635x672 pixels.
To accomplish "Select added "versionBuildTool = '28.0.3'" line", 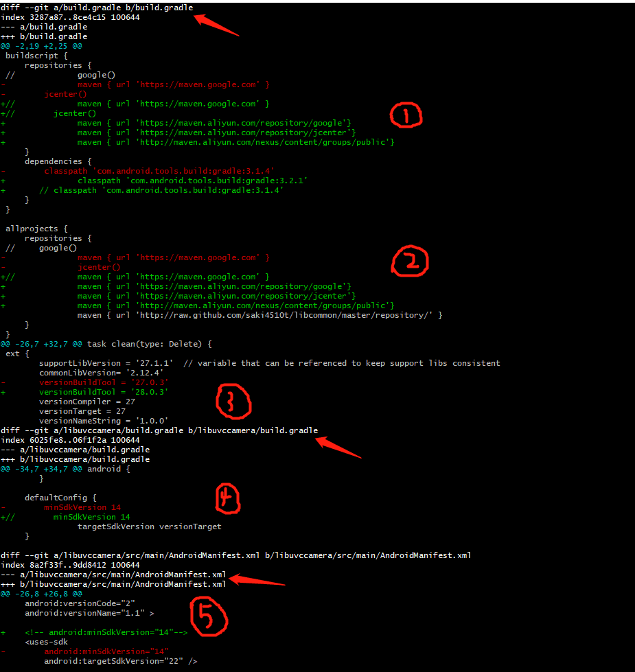I will coord(85,392).
